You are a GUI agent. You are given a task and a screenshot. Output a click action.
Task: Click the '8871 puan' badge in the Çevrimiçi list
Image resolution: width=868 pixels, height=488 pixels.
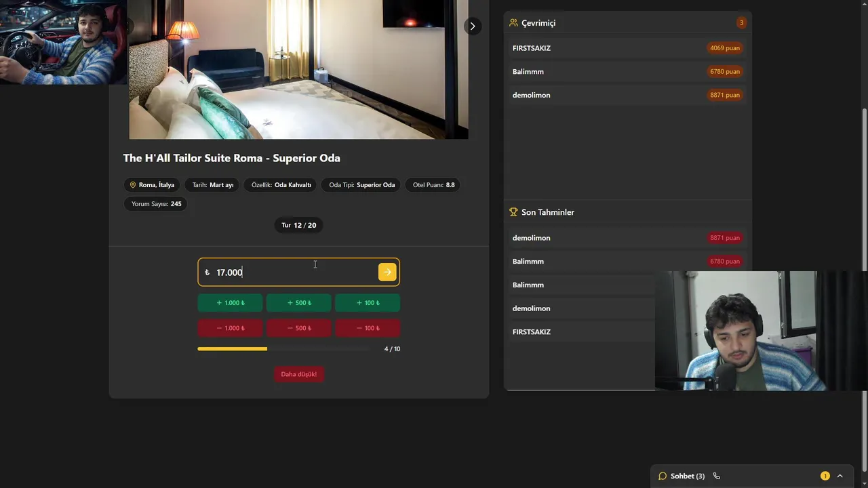coord(725,95)
